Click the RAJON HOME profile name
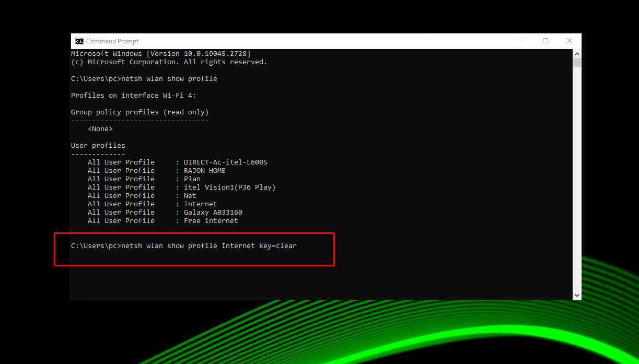The height and width of the screenshot is (364, 639). click(204, 170)
